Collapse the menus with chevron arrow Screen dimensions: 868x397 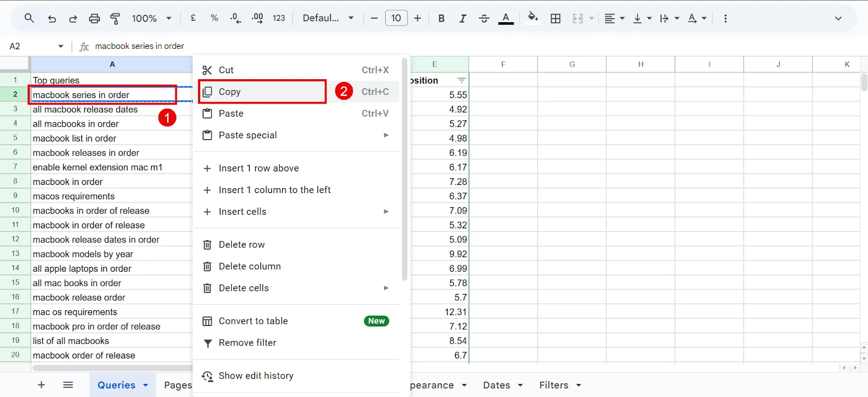click(838, 18)
